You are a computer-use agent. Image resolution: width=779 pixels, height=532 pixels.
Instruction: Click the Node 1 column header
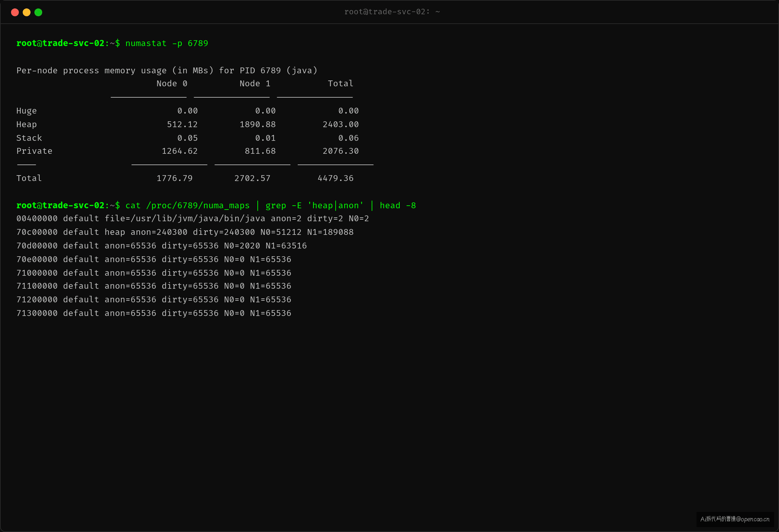[x=255, y=84]
